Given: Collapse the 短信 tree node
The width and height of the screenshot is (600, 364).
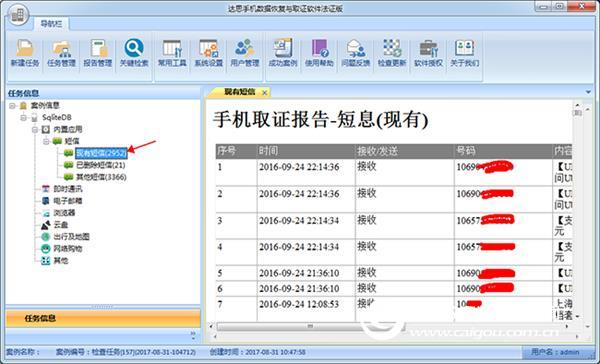Looking at the screenshot, I should click(46, 141).
